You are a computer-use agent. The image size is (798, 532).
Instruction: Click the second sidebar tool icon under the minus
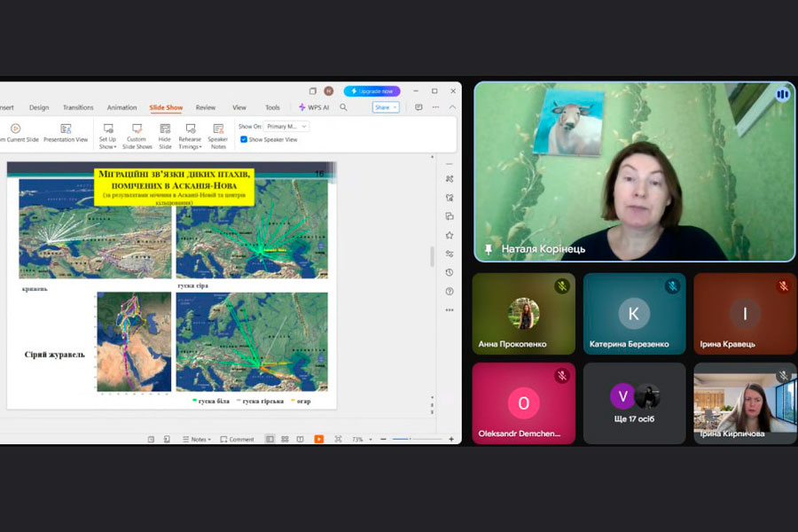(x=450, y=179)
